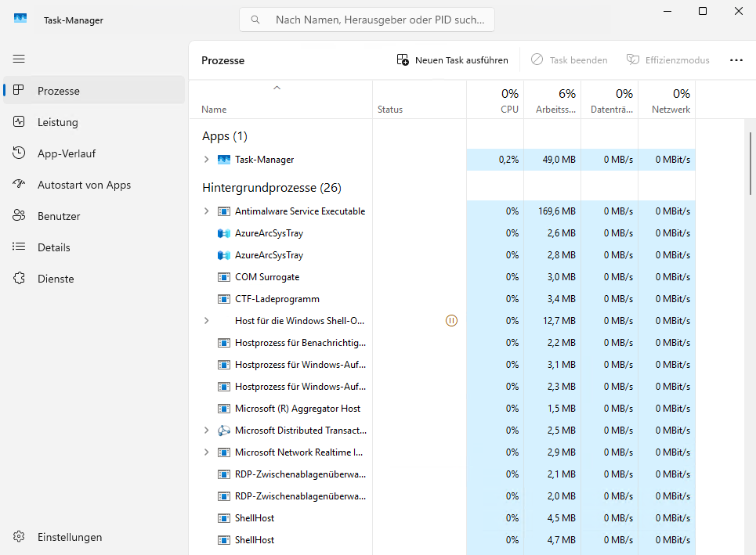Image resolution: width=756 pixels, height=555 pixels.
Task: Click the hamburger navigation menu icon
Action: tap(19, 59)
